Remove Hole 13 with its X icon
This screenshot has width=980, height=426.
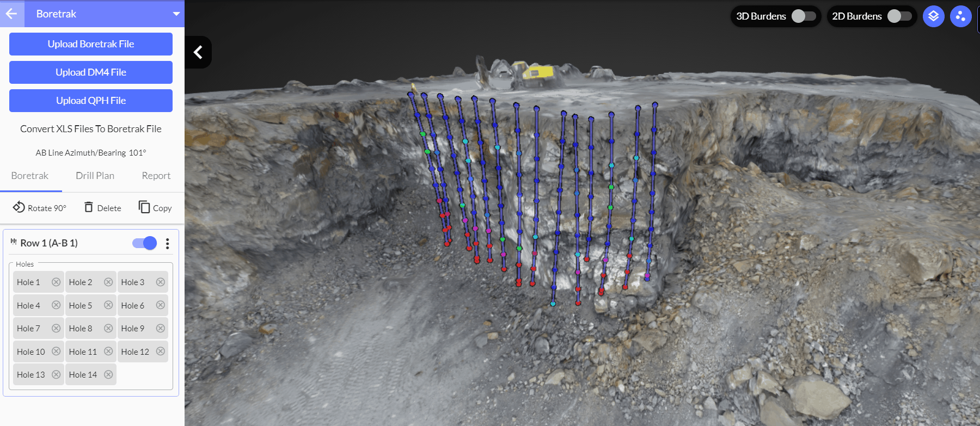[x=56, y=374]
